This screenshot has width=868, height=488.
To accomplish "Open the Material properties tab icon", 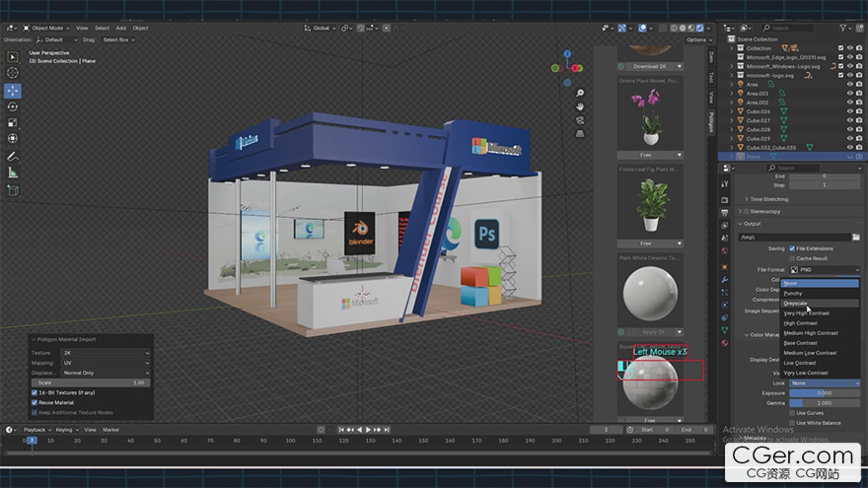I will pos(725,343).
